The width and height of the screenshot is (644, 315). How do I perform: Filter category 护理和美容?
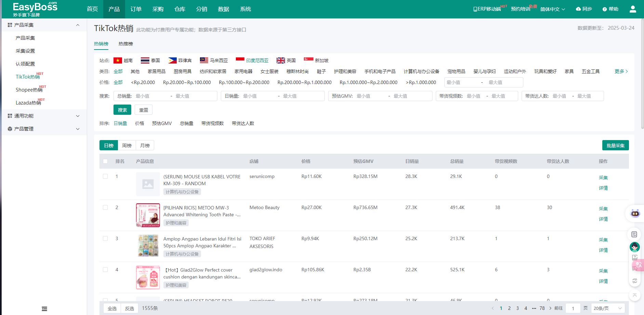click(345, 71)
